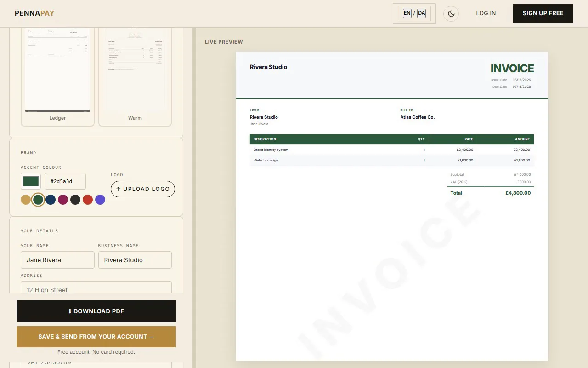The image size is (588, 368).
Task: Switch language to DA
Action: (x=421, y=13)
